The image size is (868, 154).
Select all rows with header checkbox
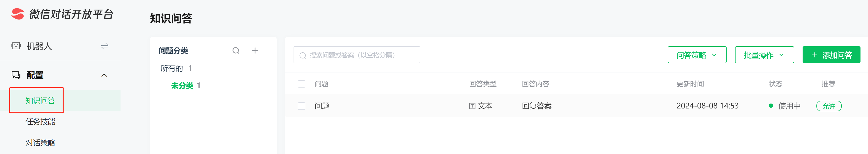302,84
